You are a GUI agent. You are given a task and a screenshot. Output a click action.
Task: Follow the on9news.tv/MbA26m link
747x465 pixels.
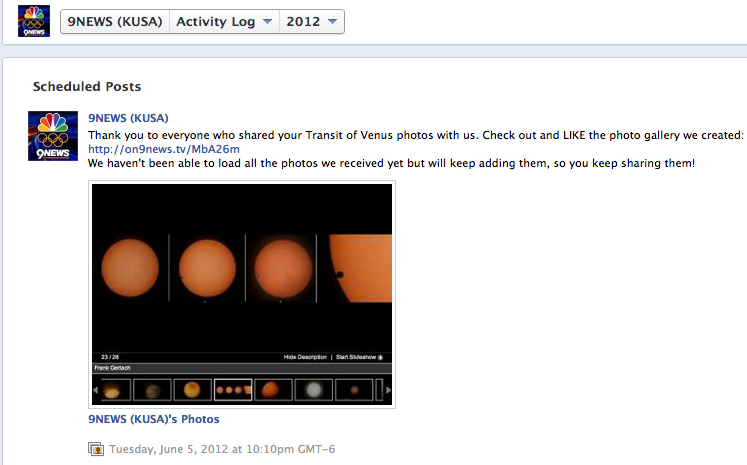(x=164, y=149)
